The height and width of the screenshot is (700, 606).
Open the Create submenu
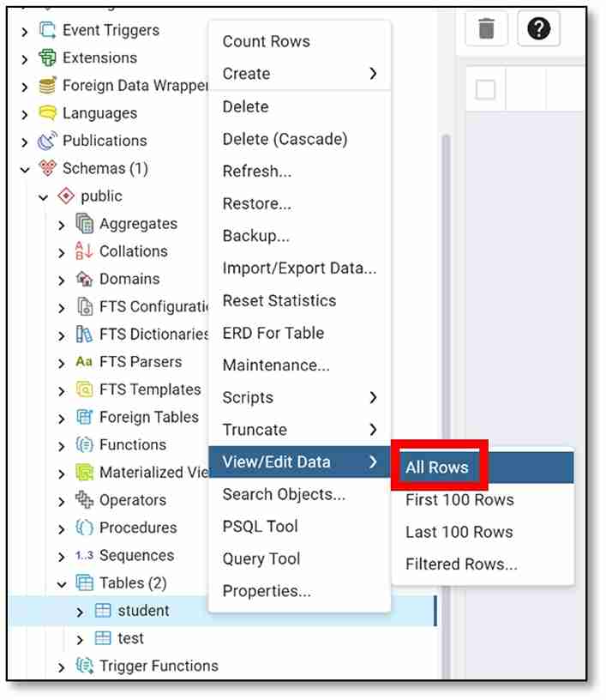click(x=300, y=74)
